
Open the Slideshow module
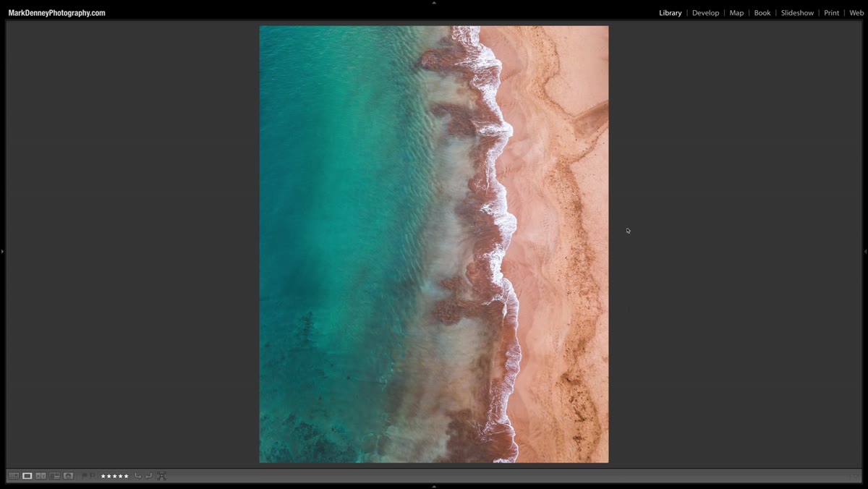(797, 13)
